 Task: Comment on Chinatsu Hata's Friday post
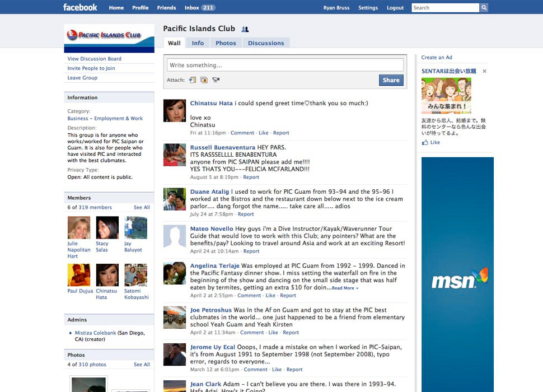[x=242, y=133]
